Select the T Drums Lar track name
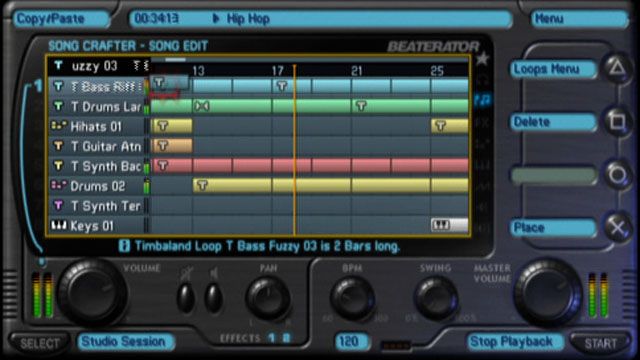Viewport: 640px width, 360px height. click(106, 107)
